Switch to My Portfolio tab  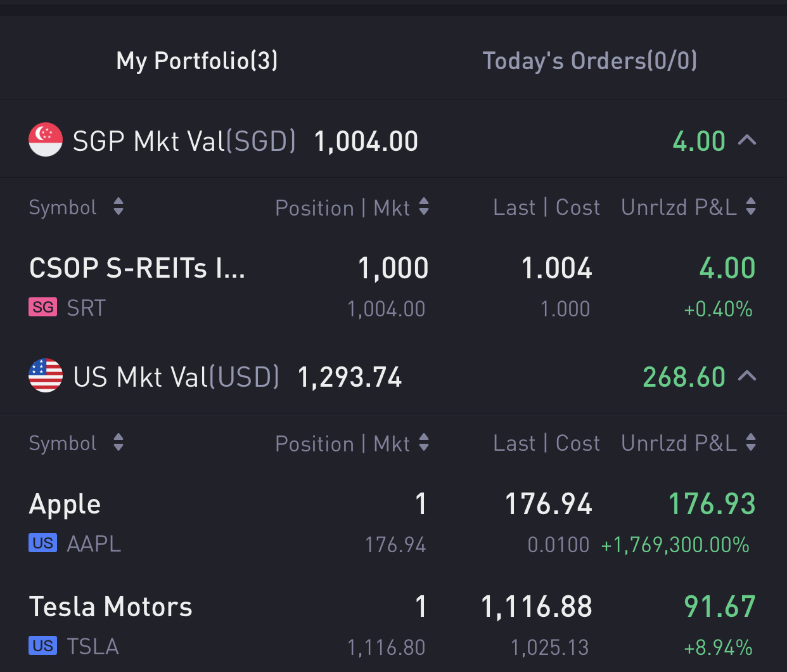click(x=197, y=61)
